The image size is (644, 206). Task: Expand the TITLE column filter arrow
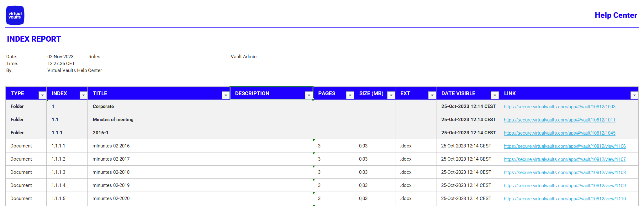(x=225, y=95)
